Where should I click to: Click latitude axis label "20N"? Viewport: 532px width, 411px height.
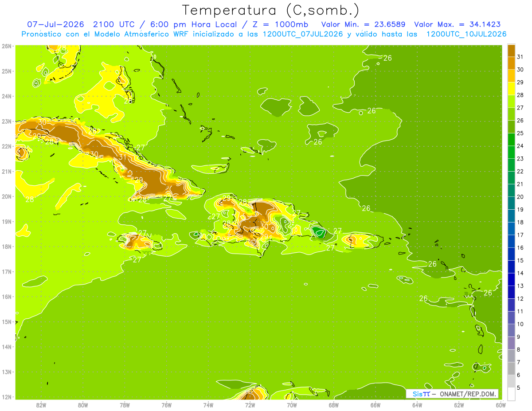[7, 196]
